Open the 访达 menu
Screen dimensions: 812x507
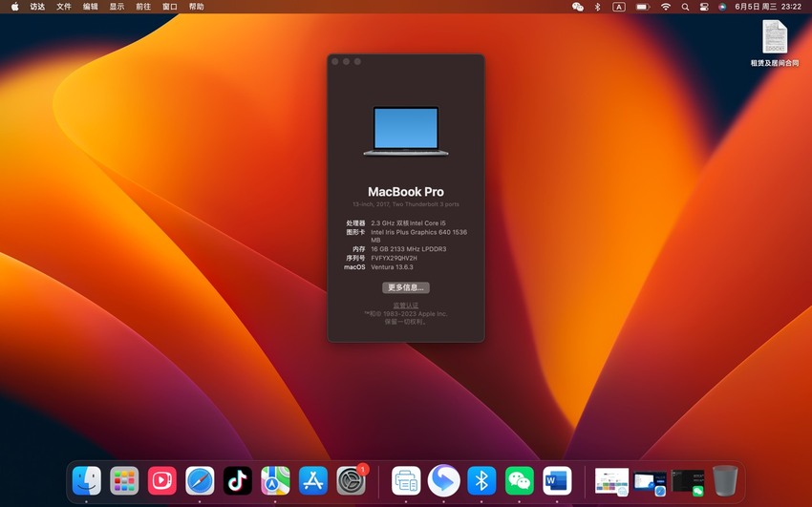coord(37,7)
